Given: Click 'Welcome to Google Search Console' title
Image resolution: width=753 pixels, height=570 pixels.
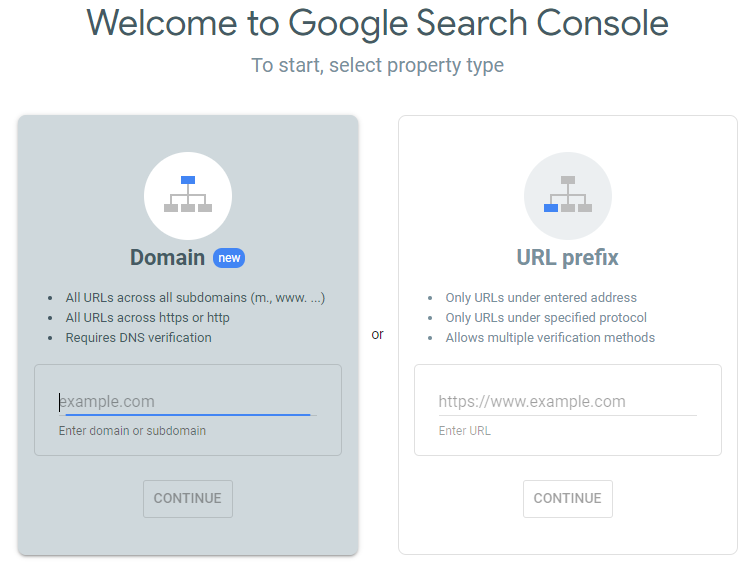Looking at the screenshot, I should point(377,24).
